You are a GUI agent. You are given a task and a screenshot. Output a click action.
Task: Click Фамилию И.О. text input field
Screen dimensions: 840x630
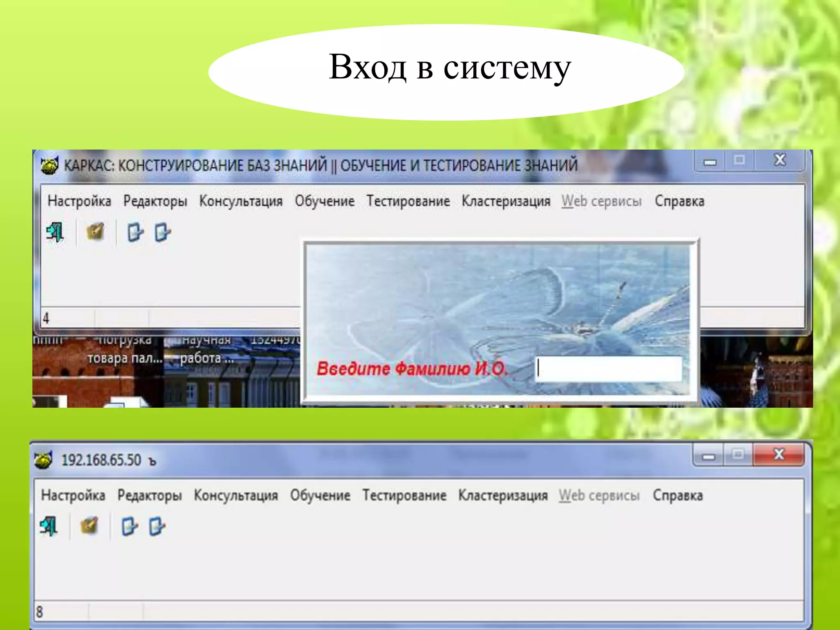(x=609, y=368)
